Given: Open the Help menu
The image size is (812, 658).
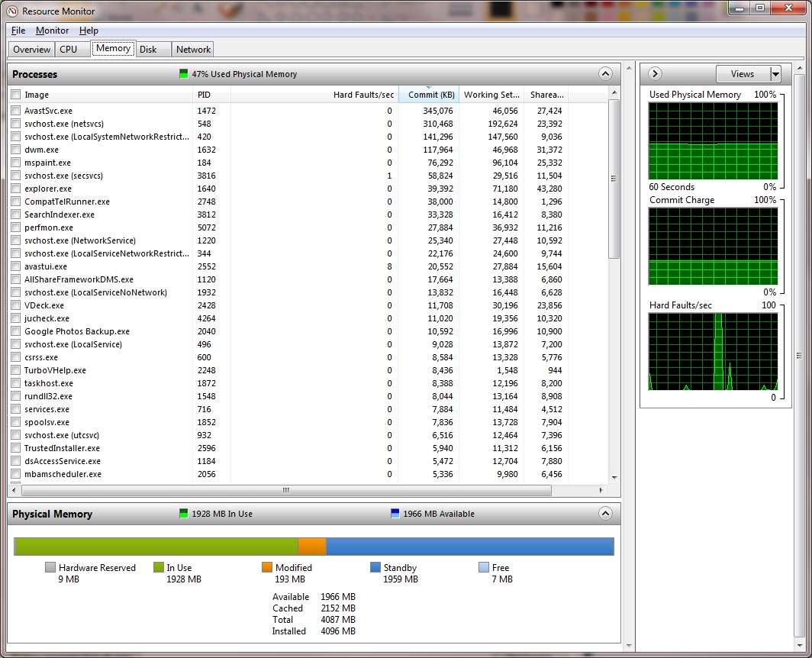Looking at the screenshot, I should tap(89, 30).
